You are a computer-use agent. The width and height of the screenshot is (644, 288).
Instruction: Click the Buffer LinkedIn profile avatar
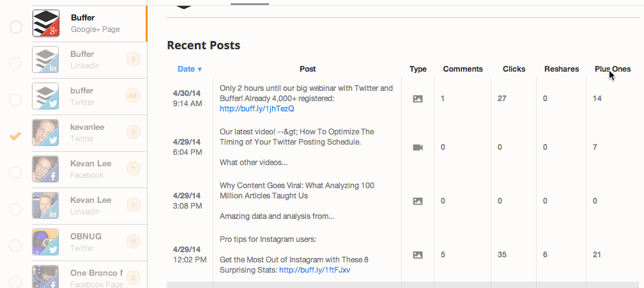(x=45, y=60)
